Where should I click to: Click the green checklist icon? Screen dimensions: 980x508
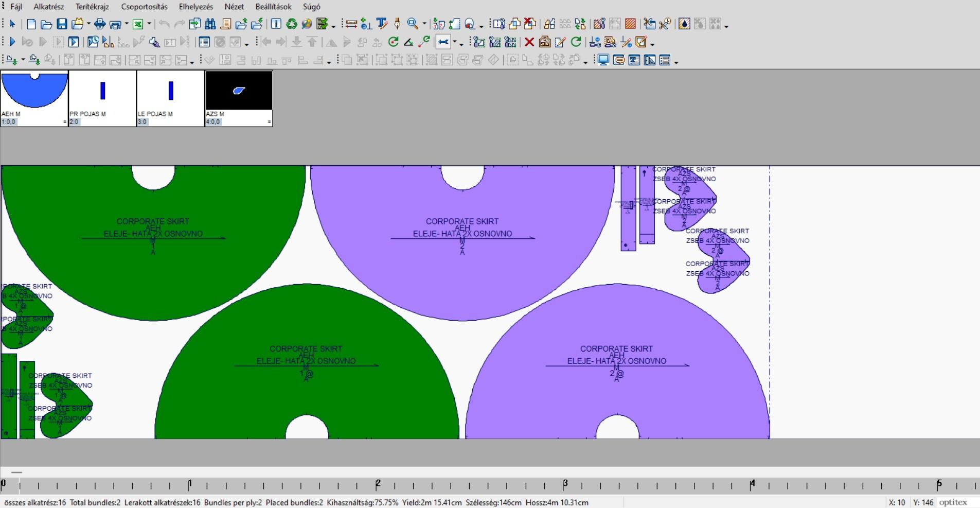click(322, 24)
